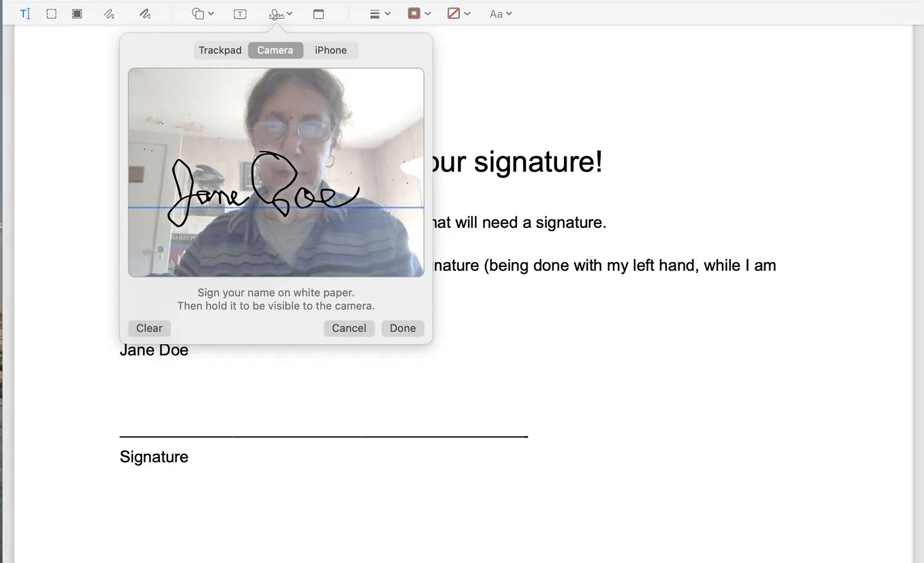
Task: Open the Border Color picker
Action: [x=419, y=13]
